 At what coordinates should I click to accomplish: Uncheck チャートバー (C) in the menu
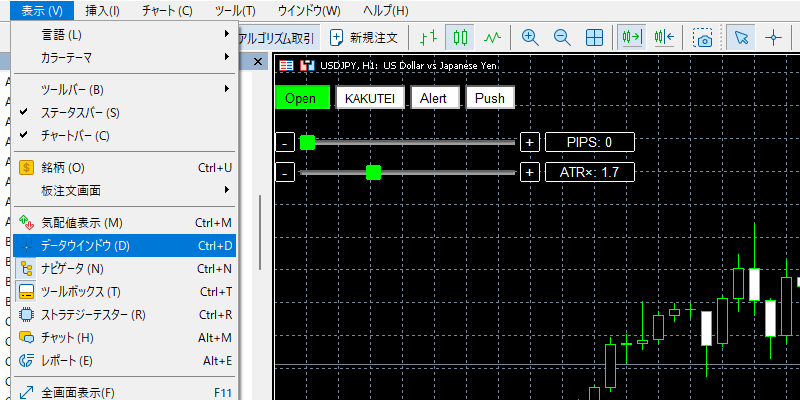point(75,135)
